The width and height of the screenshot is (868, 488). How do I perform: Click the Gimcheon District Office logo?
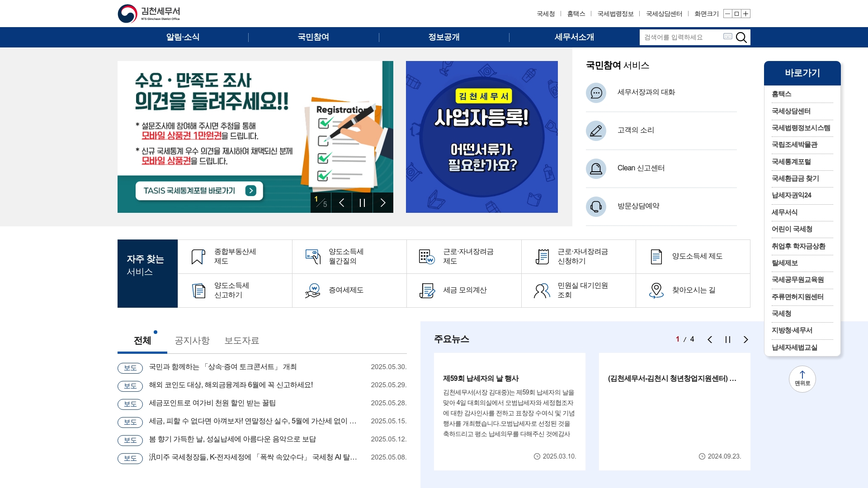(x=149, y=14)
